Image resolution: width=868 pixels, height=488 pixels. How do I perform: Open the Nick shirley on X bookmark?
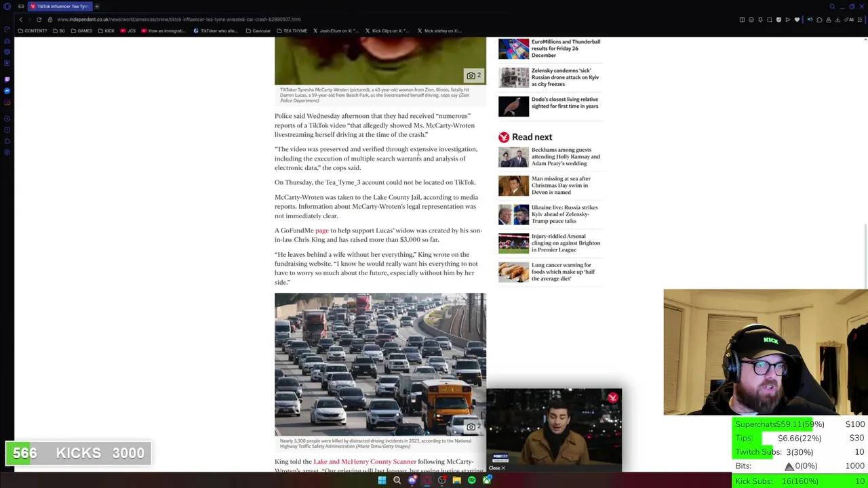(439, 30)
